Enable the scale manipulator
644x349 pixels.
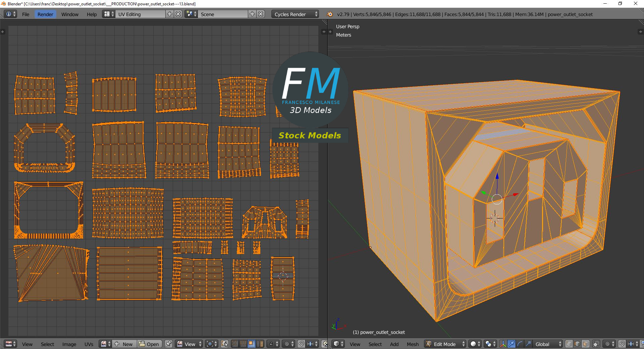pos(528,344)
